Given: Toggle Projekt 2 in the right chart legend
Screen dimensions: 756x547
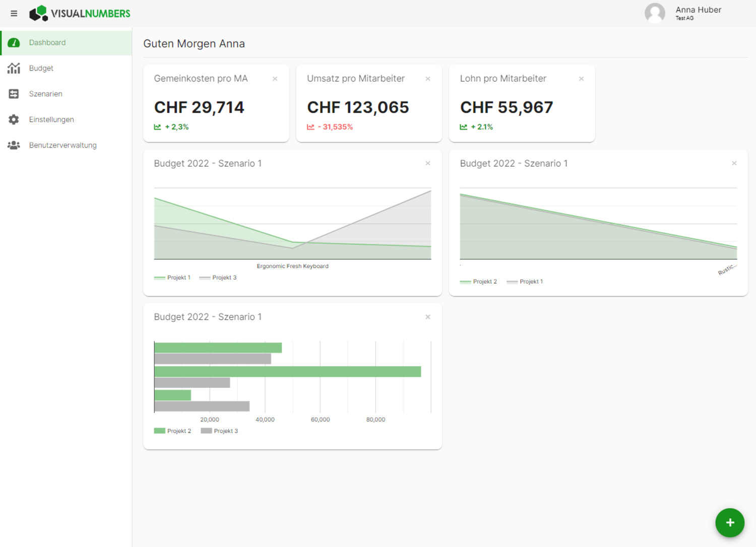Looking at the screenshot, I should click(485, 281).
